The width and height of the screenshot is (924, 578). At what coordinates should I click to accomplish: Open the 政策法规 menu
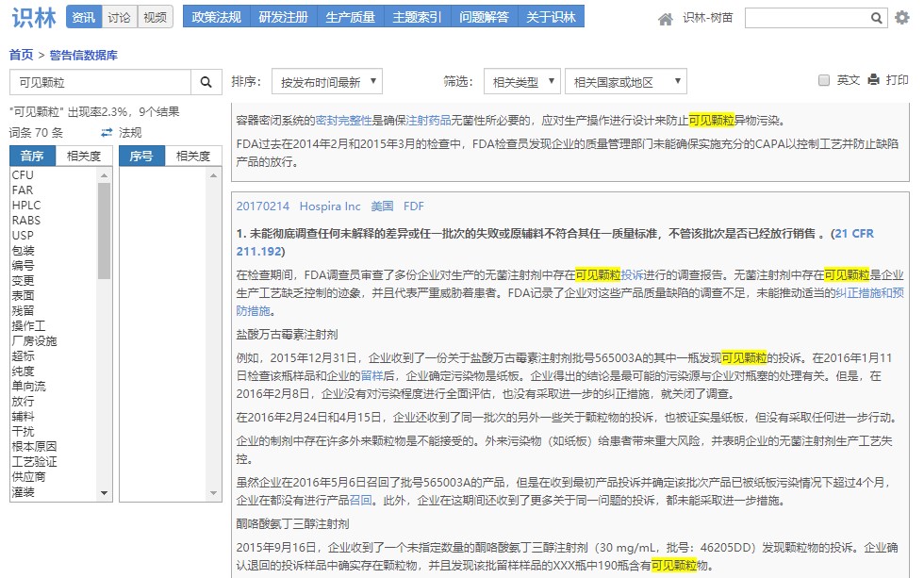[216, 17]
